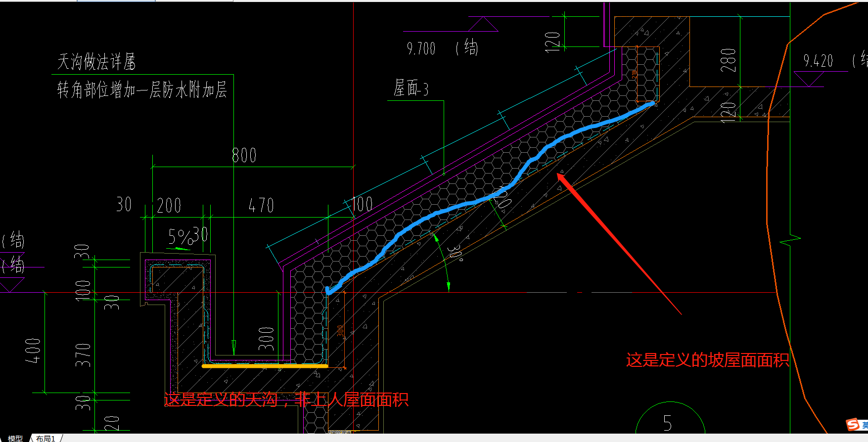Switch to the 模型 tab
The image size is (868, 442).
click(x=15, y=438)
